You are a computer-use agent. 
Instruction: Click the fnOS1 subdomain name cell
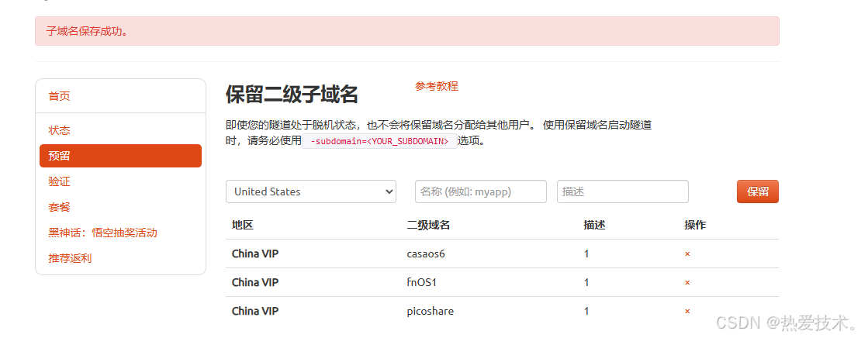422,283
